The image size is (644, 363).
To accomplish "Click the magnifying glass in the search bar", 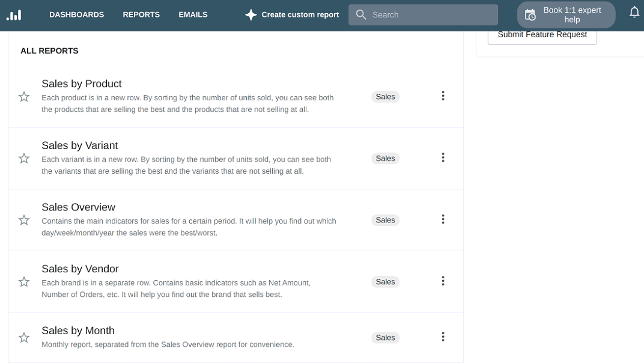I will [x=360, y=14].
